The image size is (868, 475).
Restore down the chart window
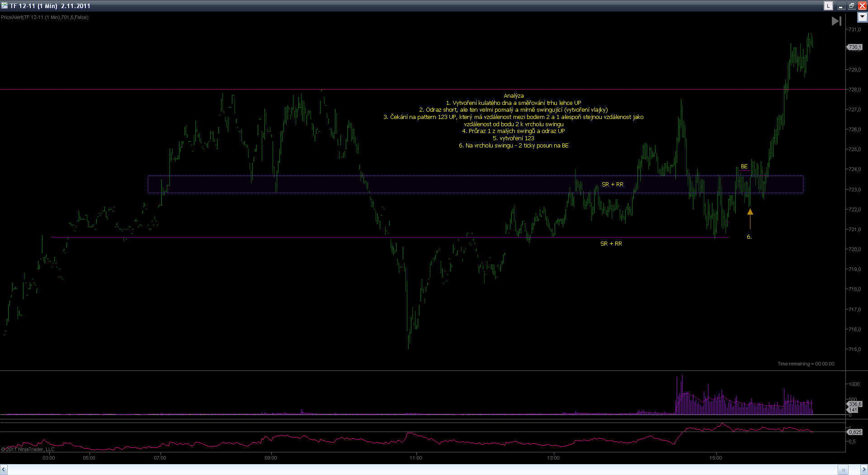(x=851, y=6)
